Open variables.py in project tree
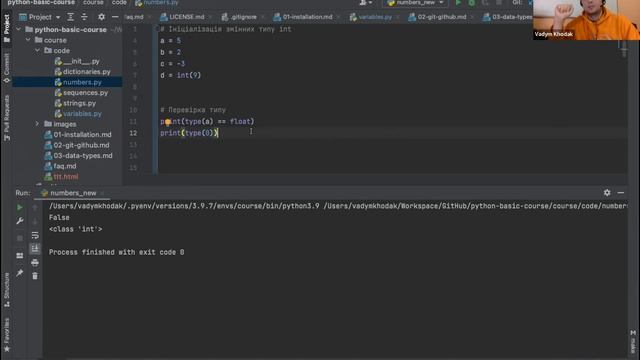 click(x=78, y=113)
